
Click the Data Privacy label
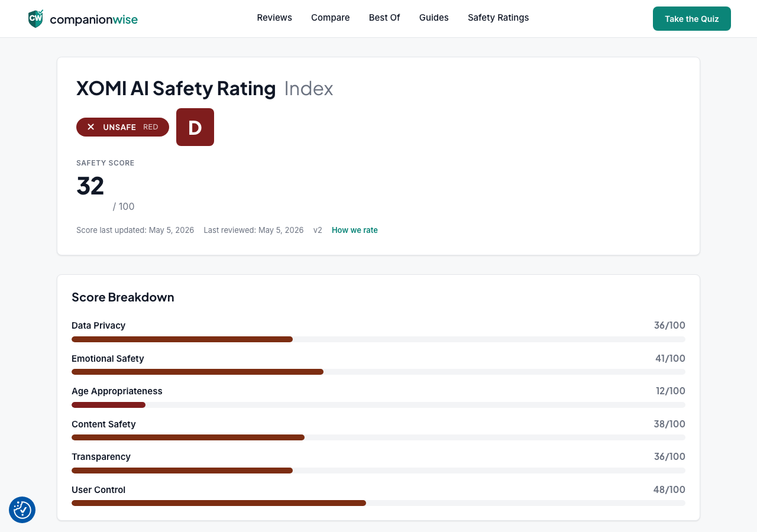(99, 326)
